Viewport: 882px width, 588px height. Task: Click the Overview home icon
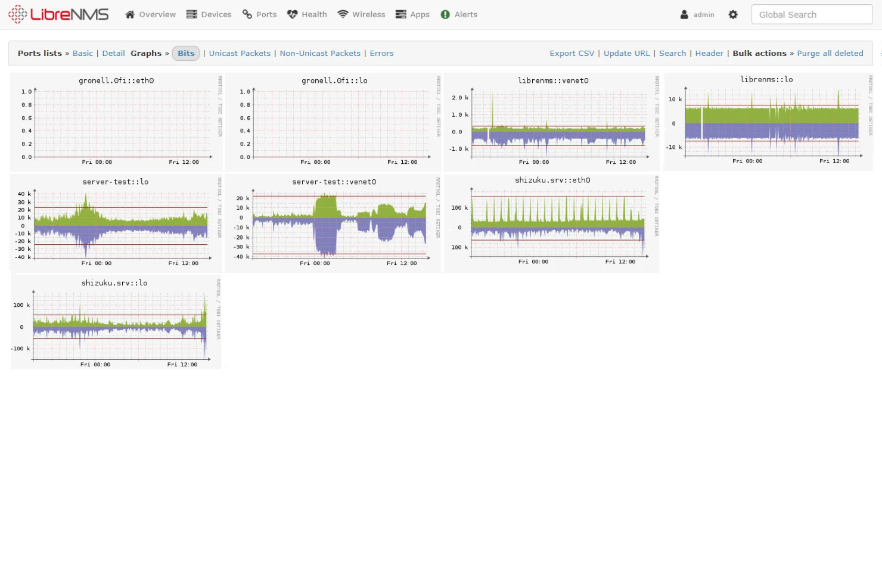tap(130, 14)
